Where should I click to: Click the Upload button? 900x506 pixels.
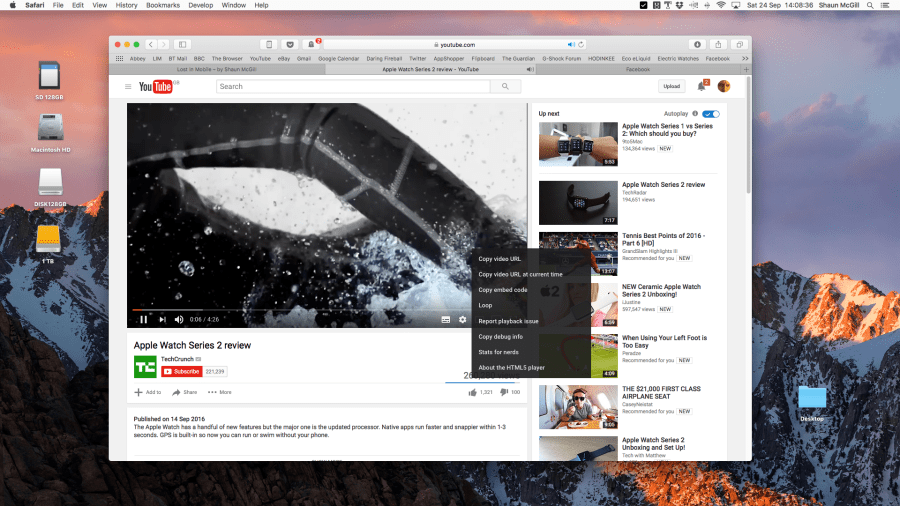pos(672,87)
